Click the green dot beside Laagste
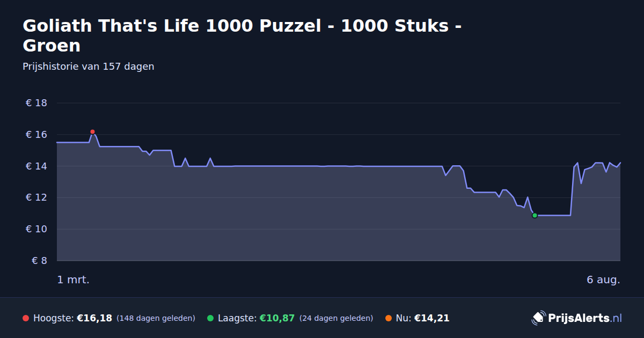Viewport: 644px width, 338px height. coord(210,318)
